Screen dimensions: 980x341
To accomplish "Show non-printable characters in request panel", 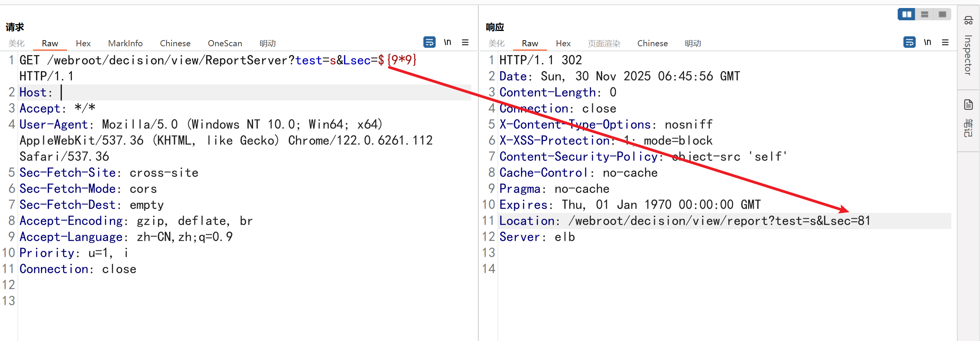I will [x=447, y=42].
